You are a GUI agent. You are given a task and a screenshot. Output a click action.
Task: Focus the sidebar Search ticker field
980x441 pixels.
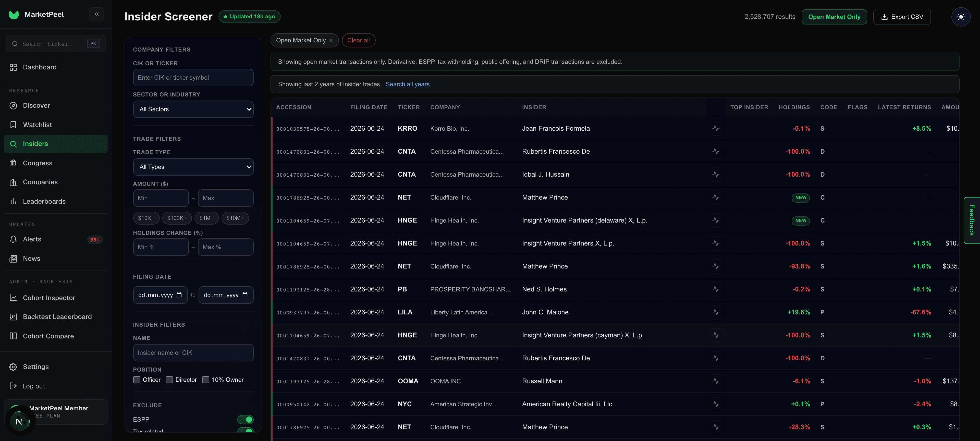click(x=56, y=44)
